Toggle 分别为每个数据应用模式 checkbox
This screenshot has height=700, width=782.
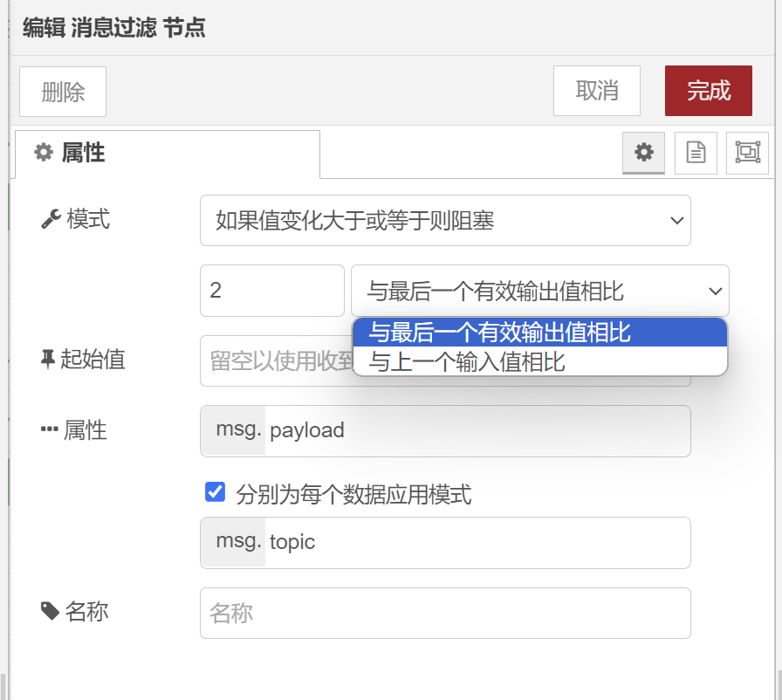click(x=215, y=492)
